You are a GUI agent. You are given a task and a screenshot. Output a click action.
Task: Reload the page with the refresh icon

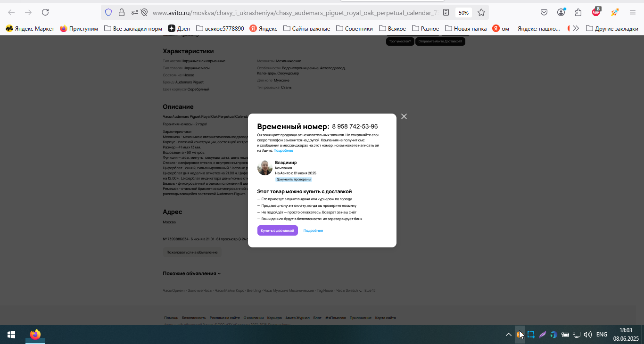[x=45, y=13]
